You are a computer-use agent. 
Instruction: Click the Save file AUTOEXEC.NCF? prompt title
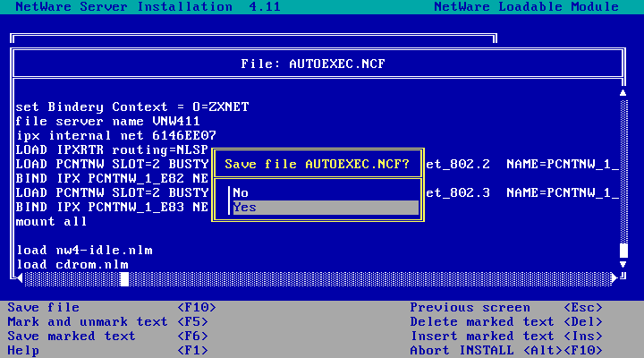[x=317, y=164]
